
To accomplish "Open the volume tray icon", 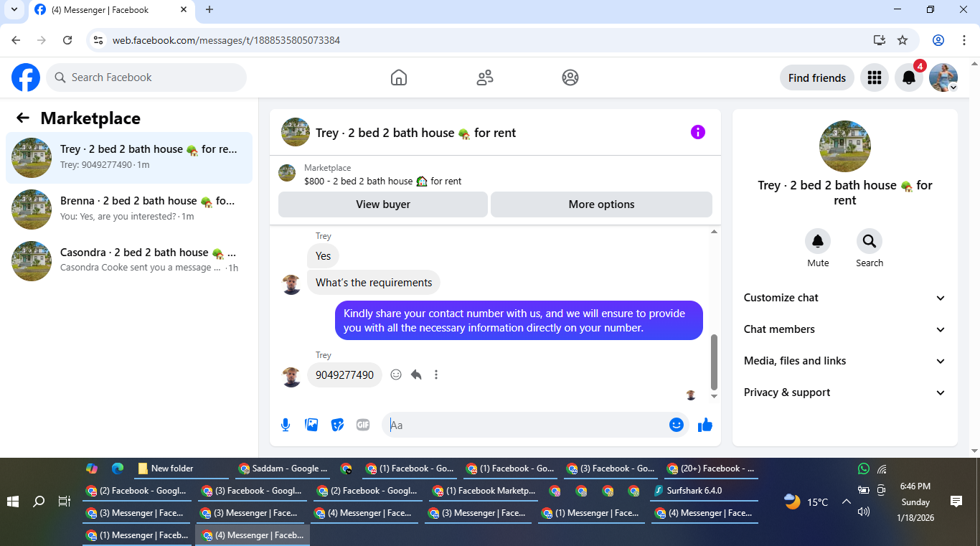I will 863,512.
